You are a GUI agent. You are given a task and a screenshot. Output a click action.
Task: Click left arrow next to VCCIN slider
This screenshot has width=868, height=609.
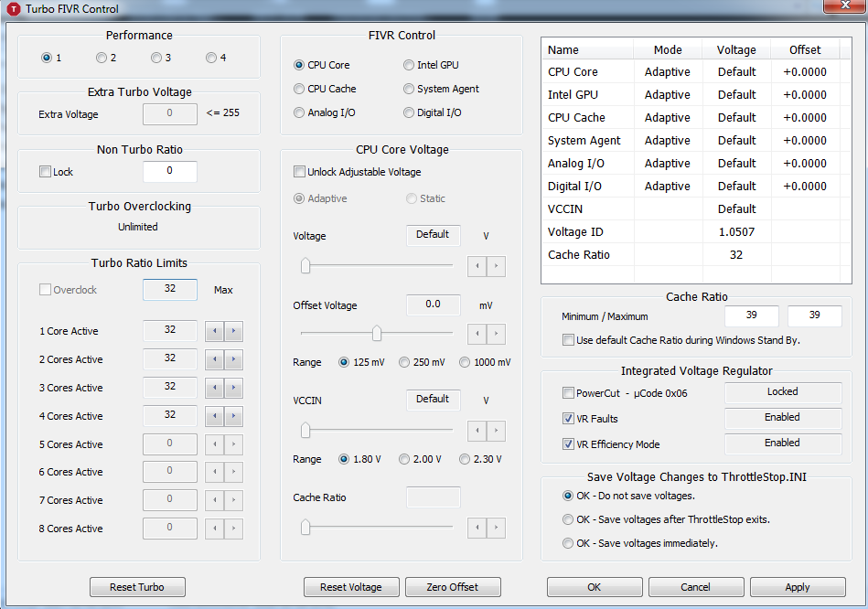coord(477,431)
